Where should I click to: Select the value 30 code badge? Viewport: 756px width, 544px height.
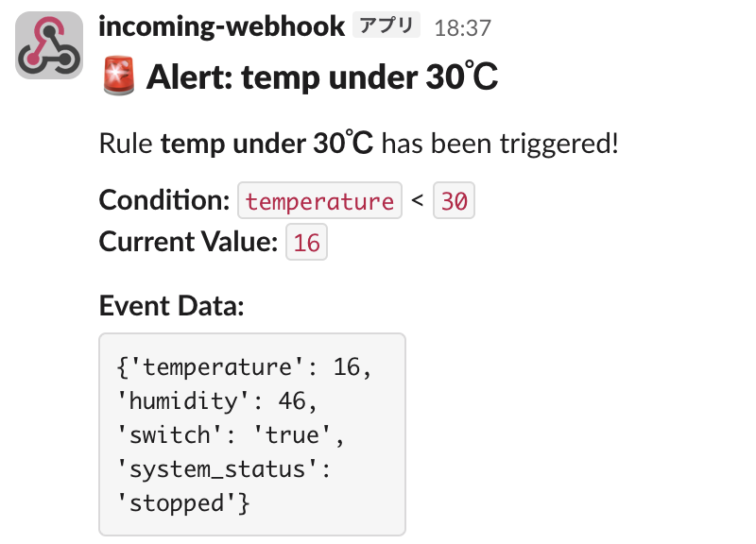coord(454,200)
